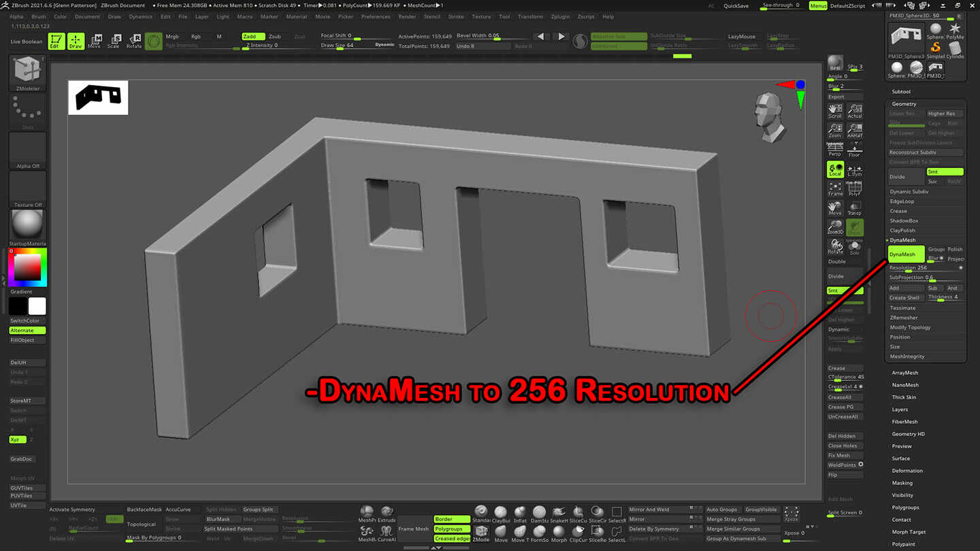Choose the Inflat brush icon
980x551 pixels.
pyautogui.click(x=520, y=510)
